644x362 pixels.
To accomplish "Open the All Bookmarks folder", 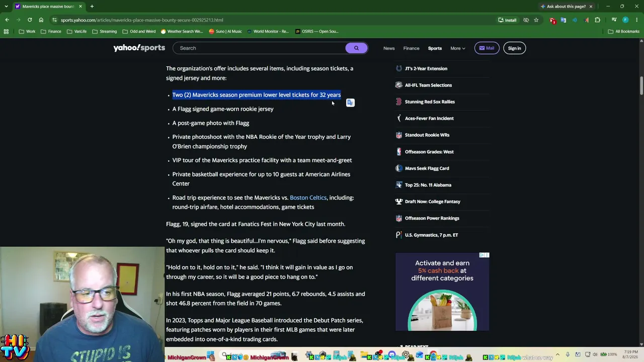I will [624, 31].
